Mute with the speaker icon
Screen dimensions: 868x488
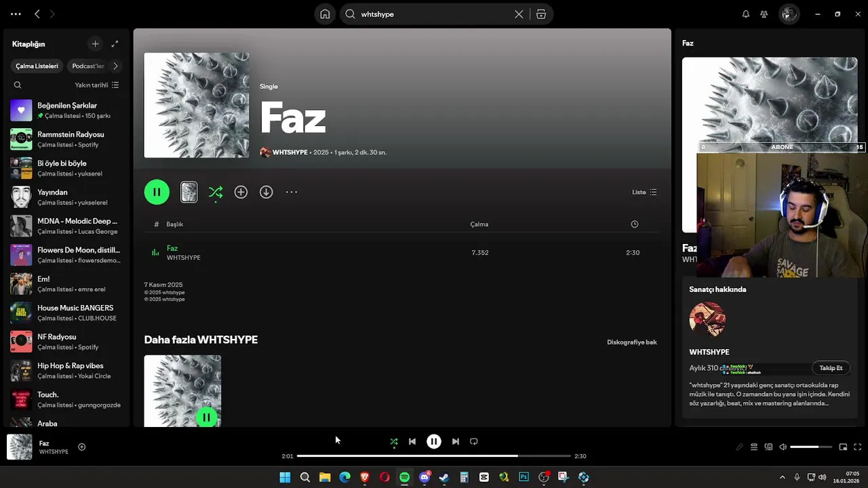coord(783,447)
